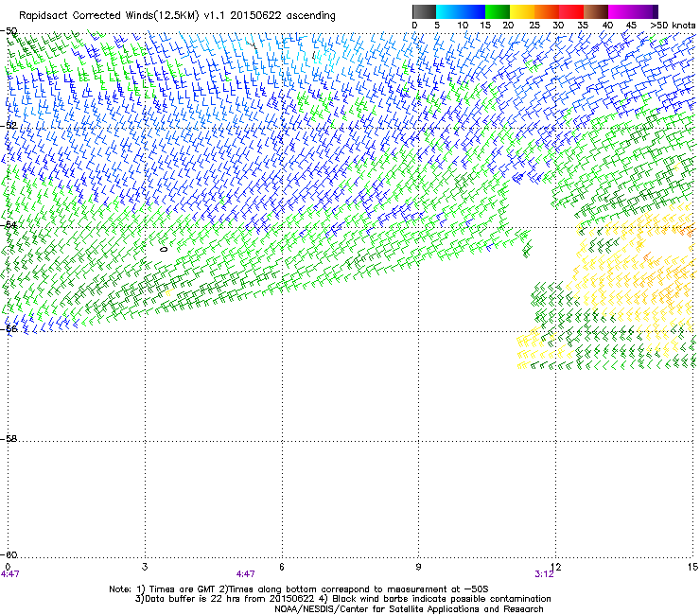
Task: Click the Rapidscat Corrected Winds title text
Action: coord(177,15)
